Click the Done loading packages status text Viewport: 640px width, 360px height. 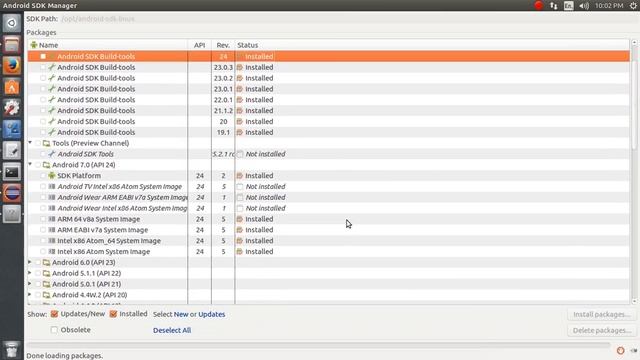pos(64,356)
